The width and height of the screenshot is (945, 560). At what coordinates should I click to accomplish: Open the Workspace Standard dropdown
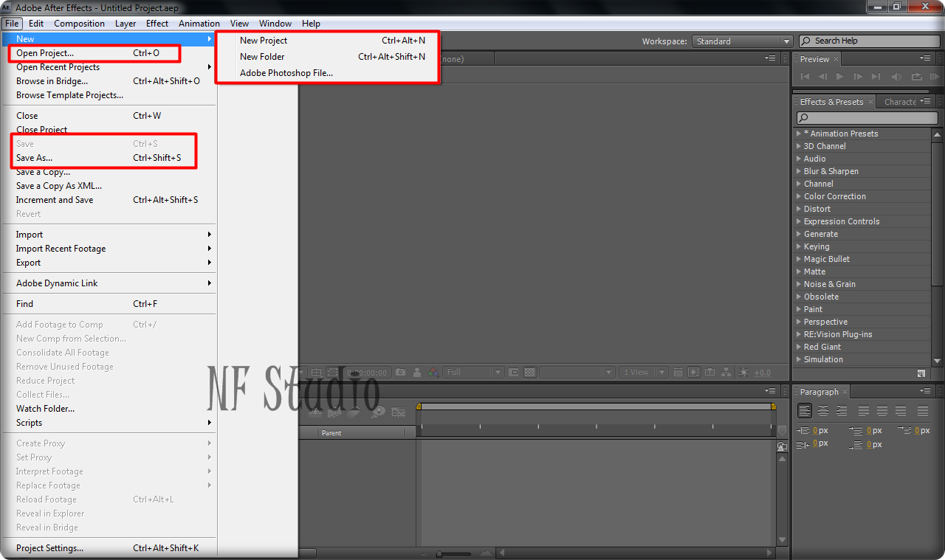742,41
